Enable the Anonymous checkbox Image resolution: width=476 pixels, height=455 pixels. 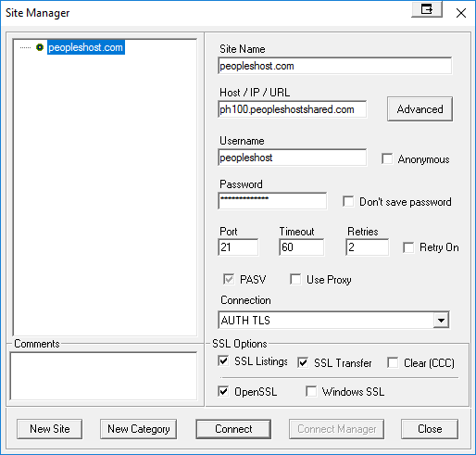pos(387,158)
